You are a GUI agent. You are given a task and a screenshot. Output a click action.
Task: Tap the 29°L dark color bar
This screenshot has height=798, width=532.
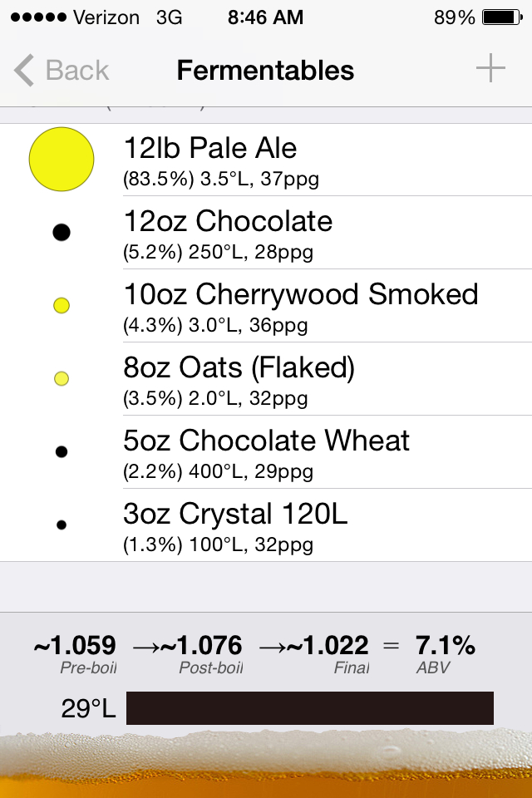coord(309,708)
